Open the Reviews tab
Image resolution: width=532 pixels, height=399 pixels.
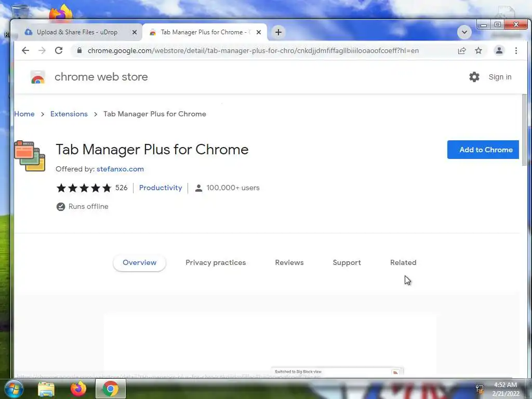point(289,262)
